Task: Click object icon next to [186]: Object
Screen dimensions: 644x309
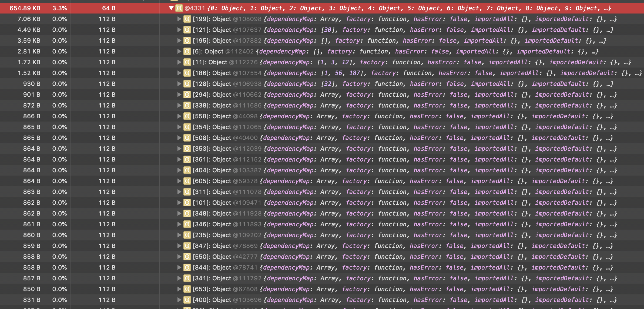Action: click(x=187, y=73)
